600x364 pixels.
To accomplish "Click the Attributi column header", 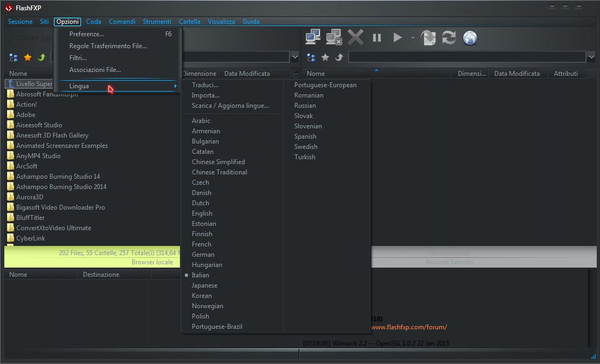I will pyautogui.click(x=567, y=74).
